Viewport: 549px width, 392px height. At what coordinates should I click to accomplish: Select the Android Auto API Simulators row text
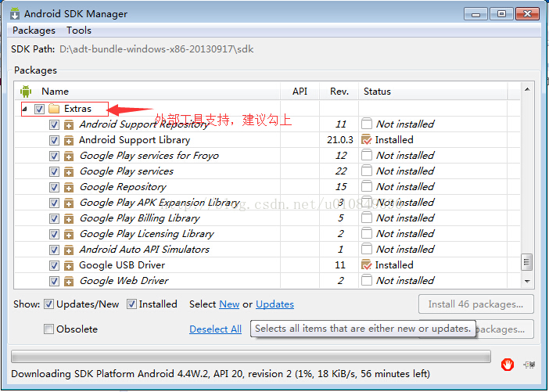click(x=144, y=250)
